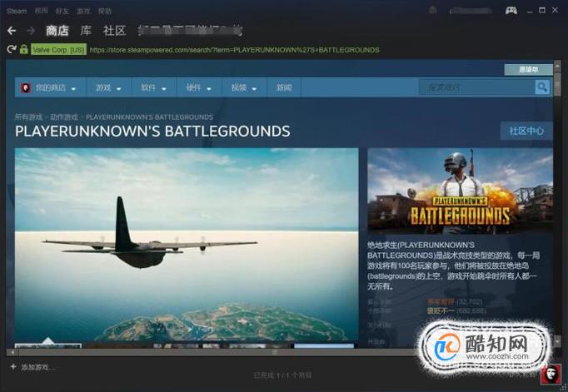Click the notification bell icon
Screen dimensions: 568x392
(432, 10)
